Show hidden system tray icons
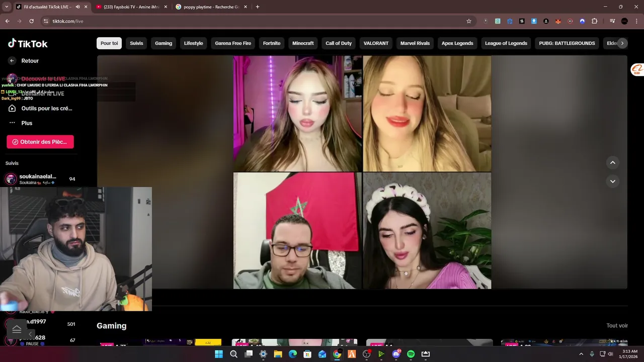The height and width of the screenshot is (362, 644). (x=581, y=354)
